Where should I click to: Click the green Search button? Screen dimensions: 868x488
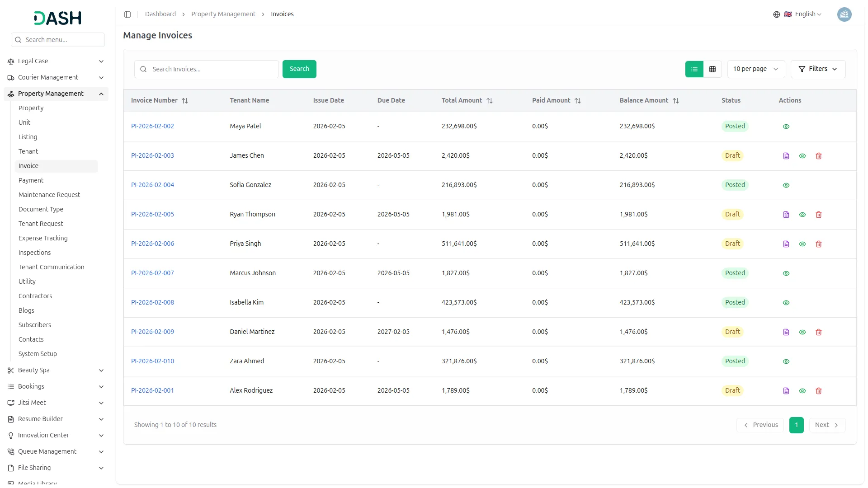point(299,69)
